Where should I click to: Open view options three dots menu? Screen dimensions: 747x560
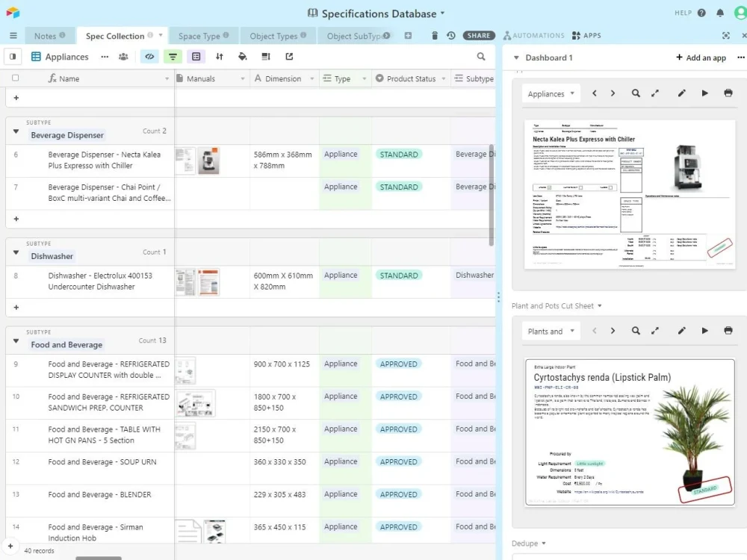click(105, 57)
